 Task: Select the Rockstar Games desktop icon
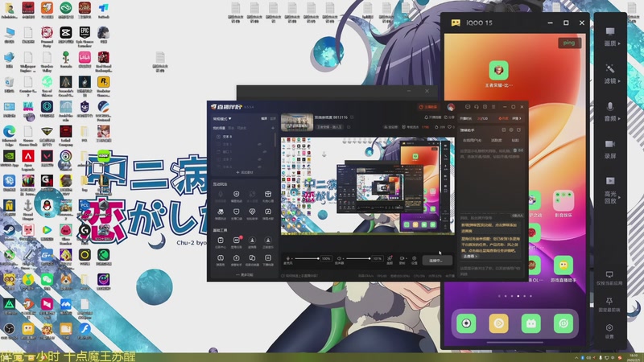click(x=104, y=85)
